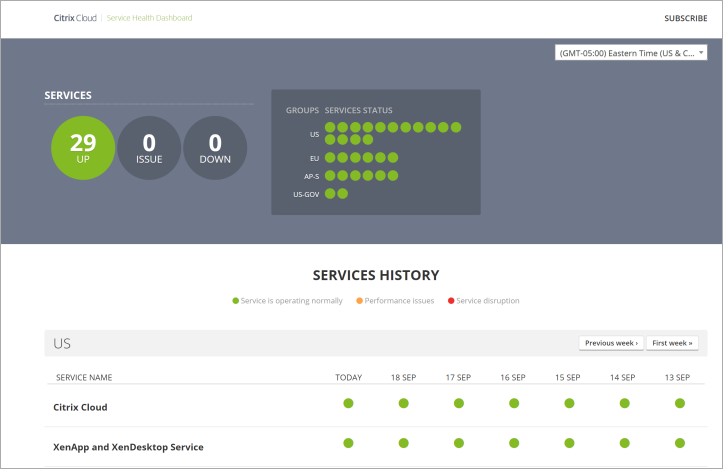Select the 0 DOWN services circle
The height and width of the screenshot is (469, 723).
coord(215,148)
